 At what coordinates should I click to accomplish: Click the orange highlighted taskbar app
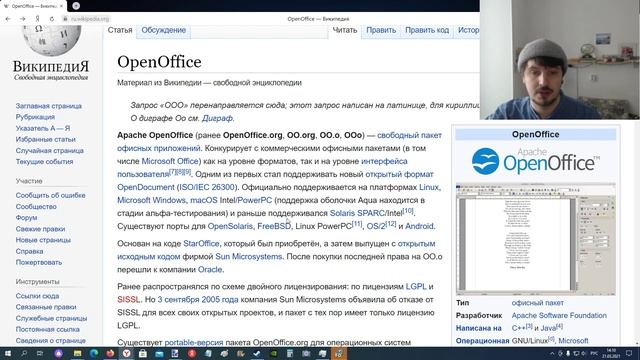click(339, 353)
